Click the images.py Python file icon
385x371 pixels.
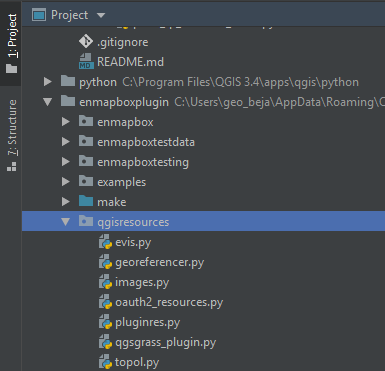[x=105, y=282]
